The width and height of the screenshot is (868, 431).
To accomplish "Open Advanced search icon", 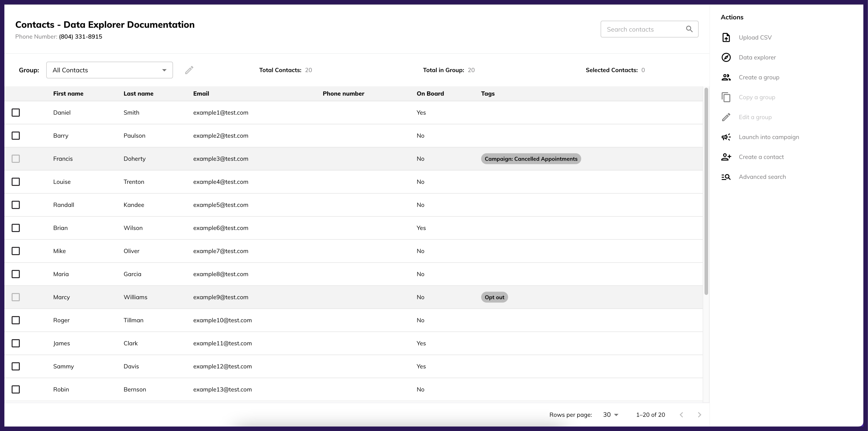I will pos(726,177).
